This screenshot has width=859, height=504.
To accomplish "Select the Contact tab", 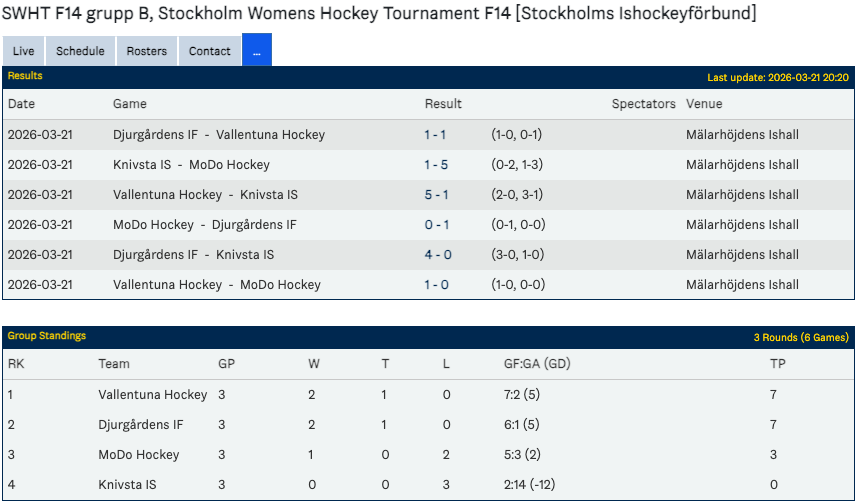I will pos(210,51).
